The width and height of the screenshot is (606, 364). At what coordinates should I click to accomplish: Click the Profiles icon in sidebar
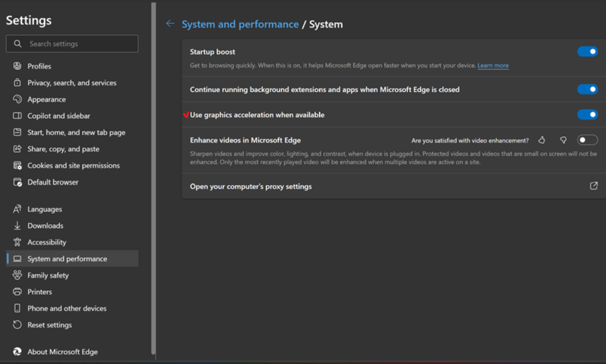[x=17, y=66]
